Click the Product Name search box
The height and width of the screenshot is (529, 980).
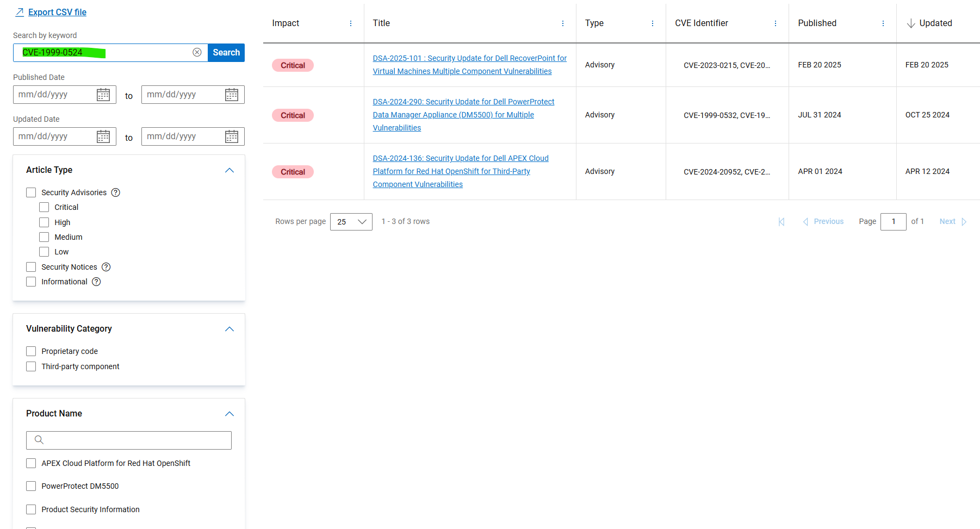(x=129, y=440)
